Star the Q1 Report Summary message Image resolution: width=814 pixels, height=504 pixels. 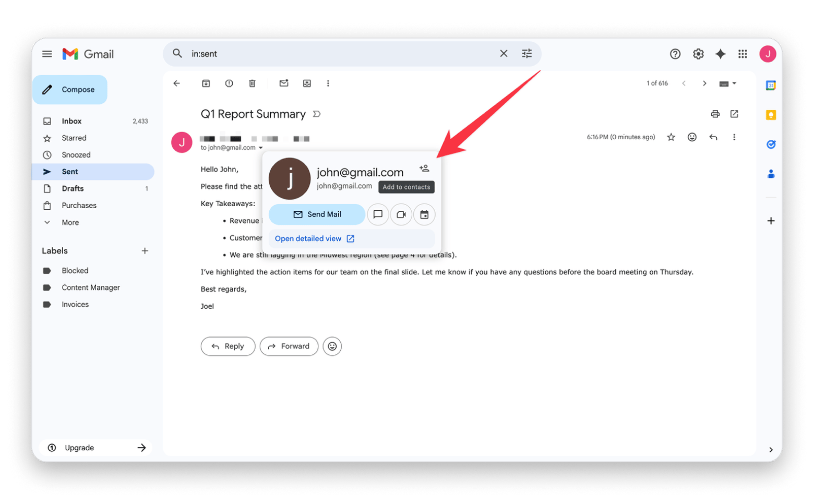coord(671,137)
